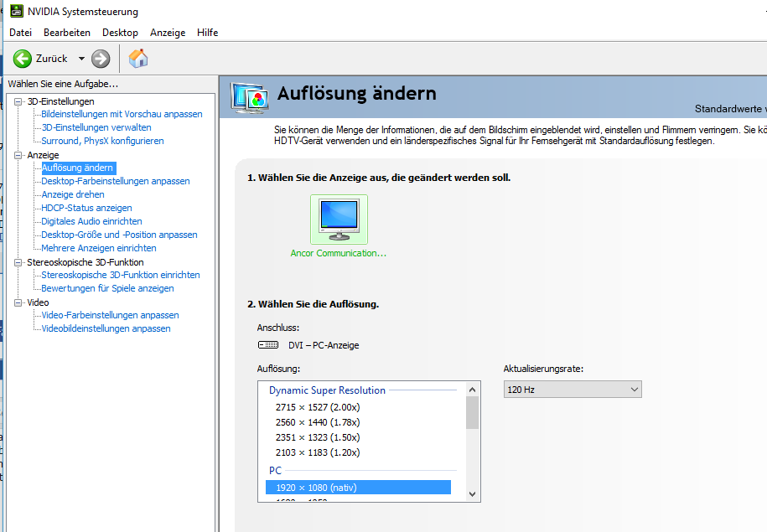Open Videobildeinstellungen anpassen

click(106, 328)
